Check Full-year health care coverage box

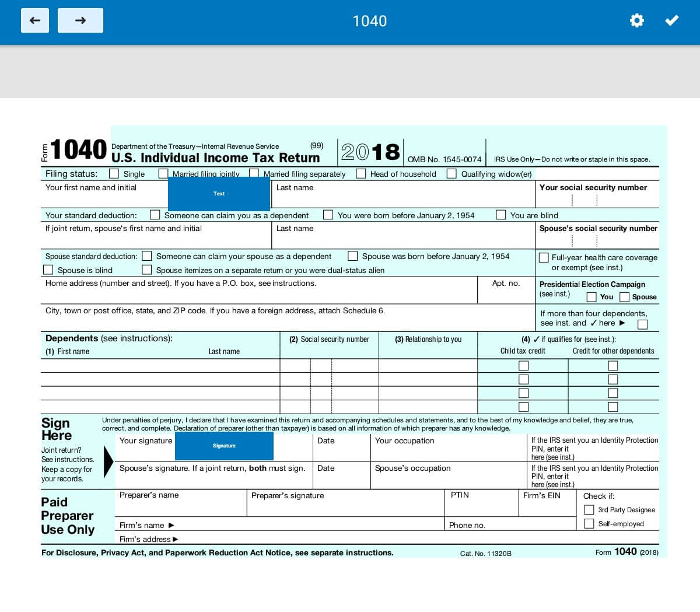[x=544, y=257]
